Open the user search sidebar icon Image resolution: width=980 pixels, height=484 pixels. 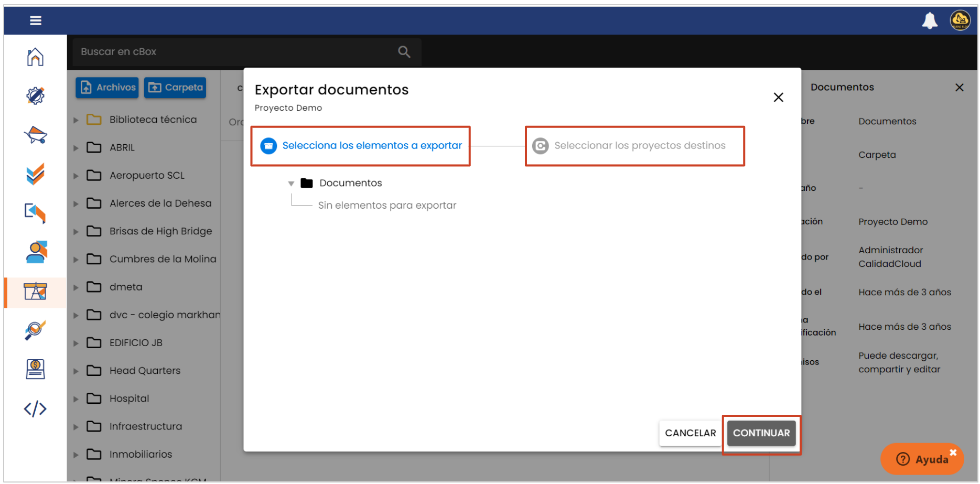click(x=35, y=252)
